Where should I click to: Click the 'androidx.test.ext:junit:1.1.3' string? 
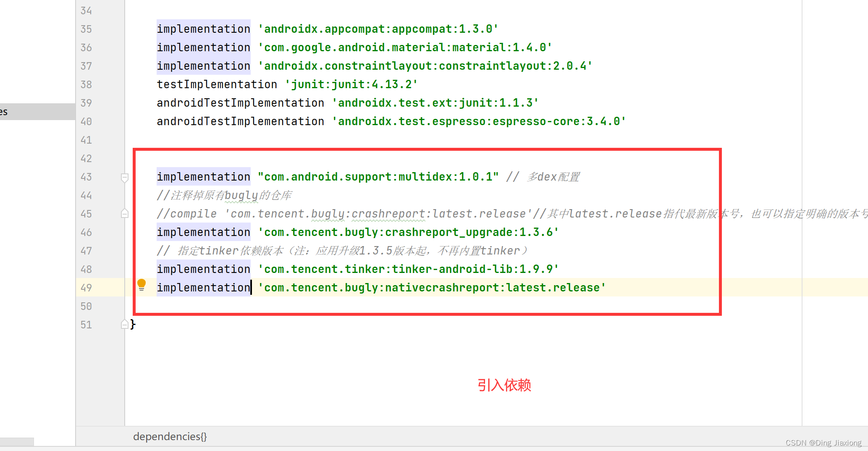tap(435, 103)
